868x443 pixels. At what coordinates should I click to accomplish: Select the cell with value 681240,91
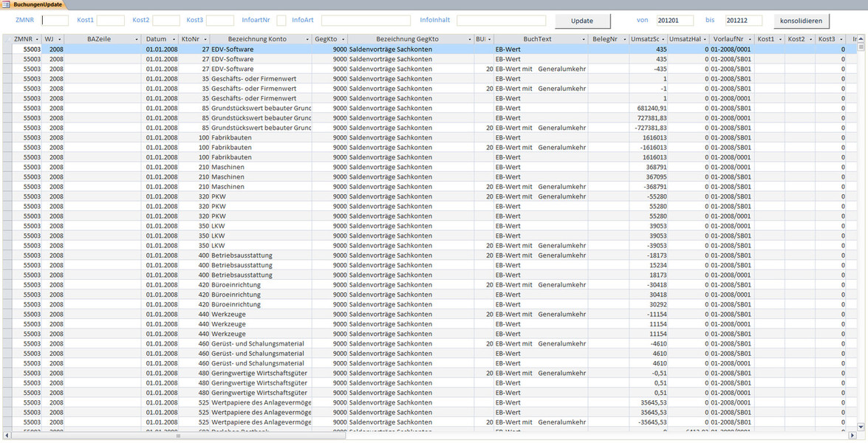tap(649, 108)
